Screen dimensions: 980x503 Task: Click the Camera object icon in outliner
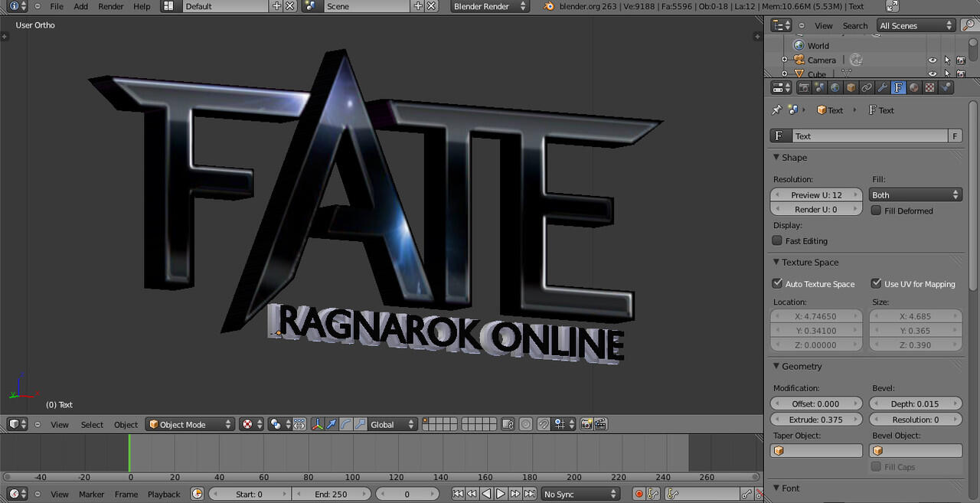click(x=799, y=60)
